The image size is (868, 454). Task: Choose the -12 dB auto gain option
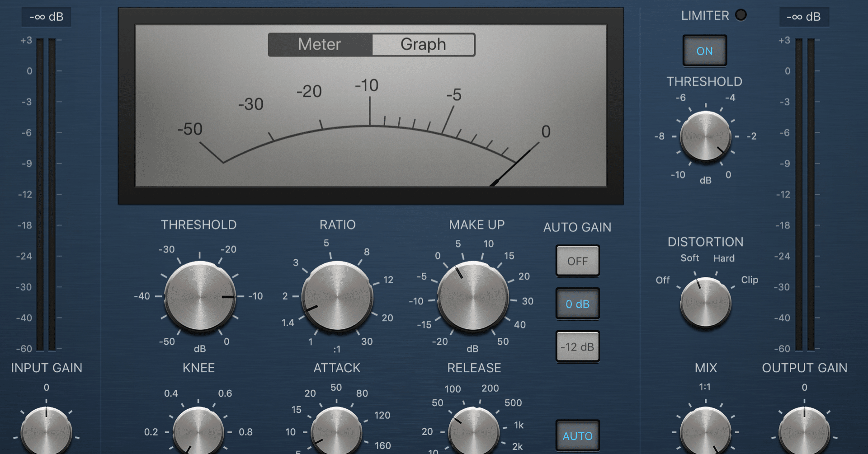pos(577,347)
